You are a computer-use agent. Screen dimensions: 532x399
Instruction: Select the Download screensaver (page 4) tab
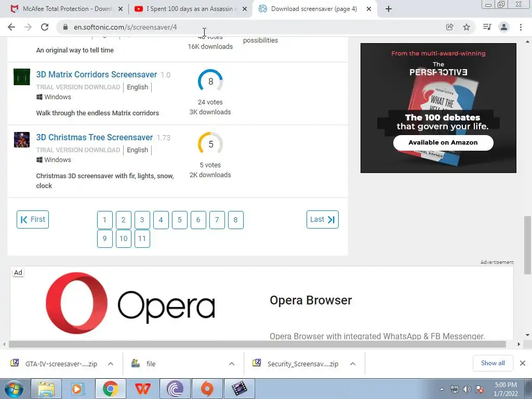point(314,9)
